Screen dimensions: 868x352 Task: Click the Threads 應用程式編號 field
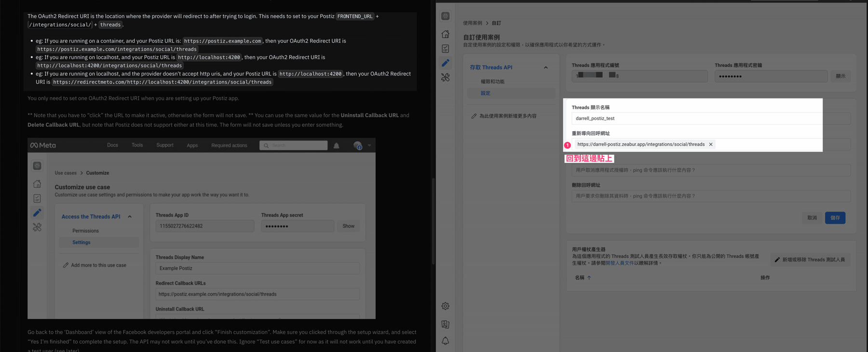[x=639, y=76]
